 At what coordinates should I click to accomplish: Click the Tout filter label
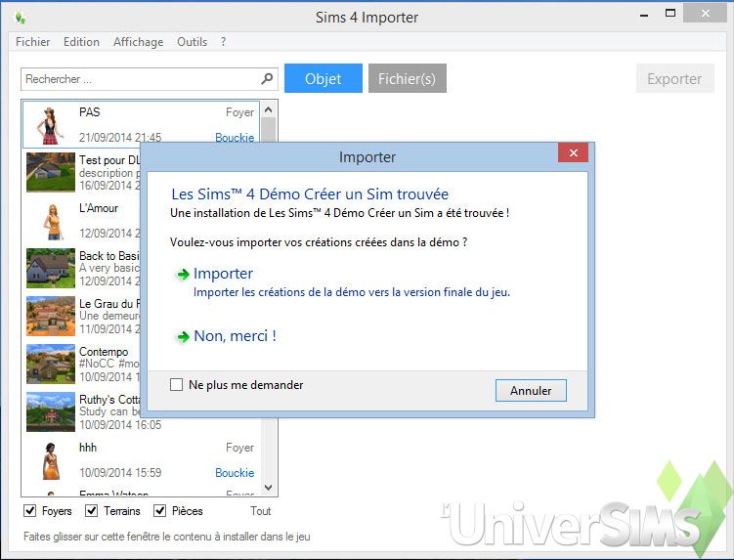(x=260, y=511)
